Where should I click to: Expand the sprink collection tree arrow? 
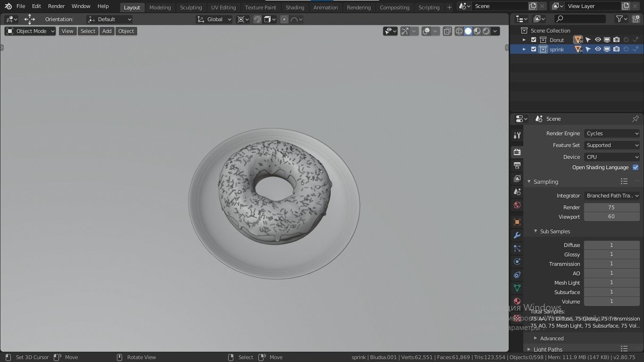524,49
